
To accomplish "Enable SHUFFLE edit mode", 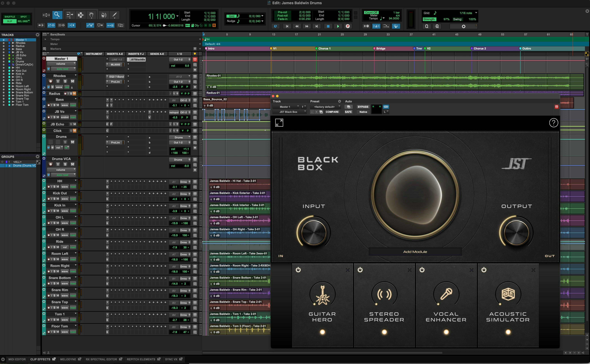I will coord(10,17).
